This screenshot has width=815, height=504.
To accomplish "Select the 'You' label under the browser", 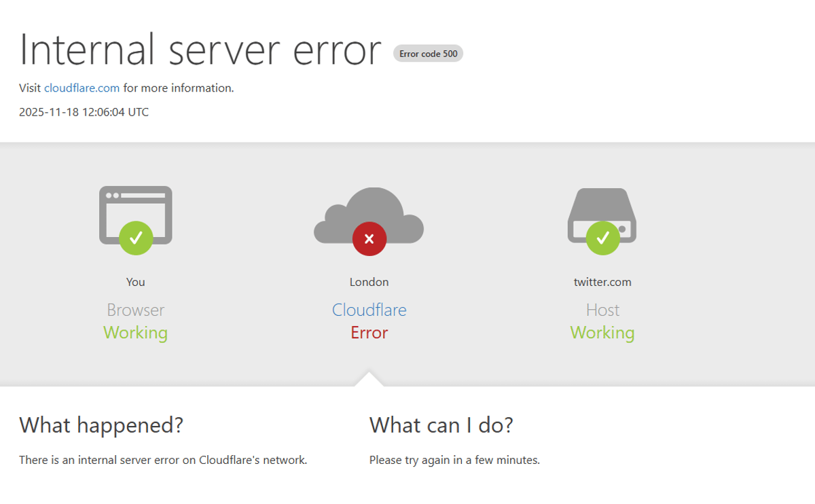I will coord(135,281).
